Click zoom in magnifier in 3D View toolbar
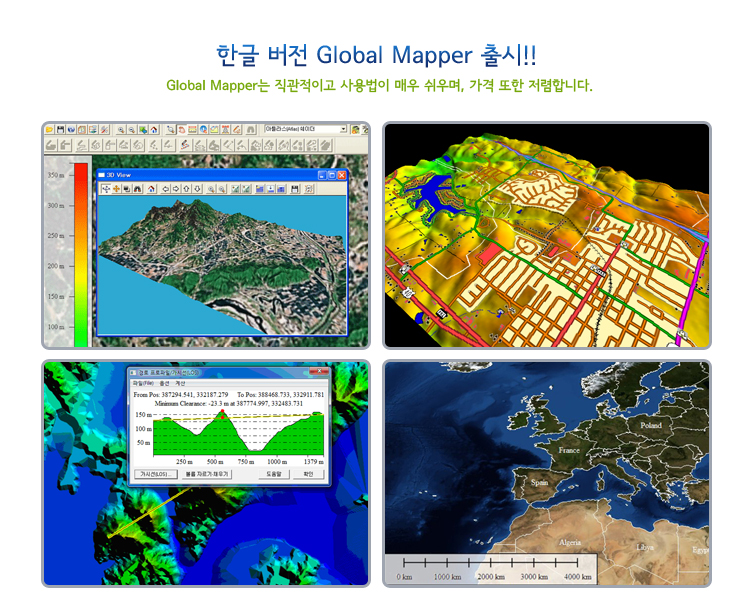The height and width of the screenshot is (600, 750). (x=211, y=189)
